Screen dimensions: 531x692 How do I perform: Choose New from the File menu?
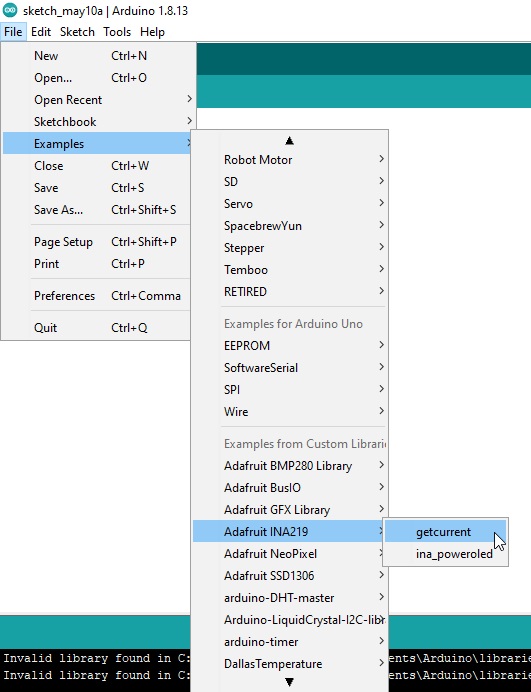[98, 56]
